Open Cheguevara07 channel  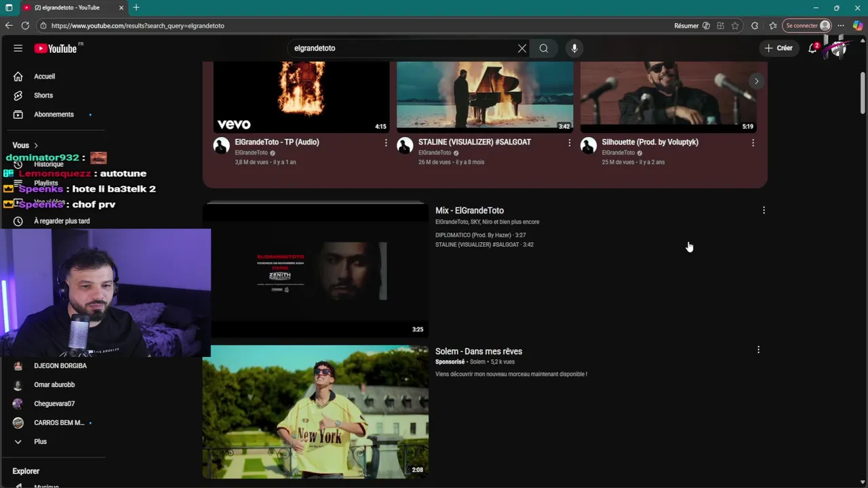click(x=54, y=404)
